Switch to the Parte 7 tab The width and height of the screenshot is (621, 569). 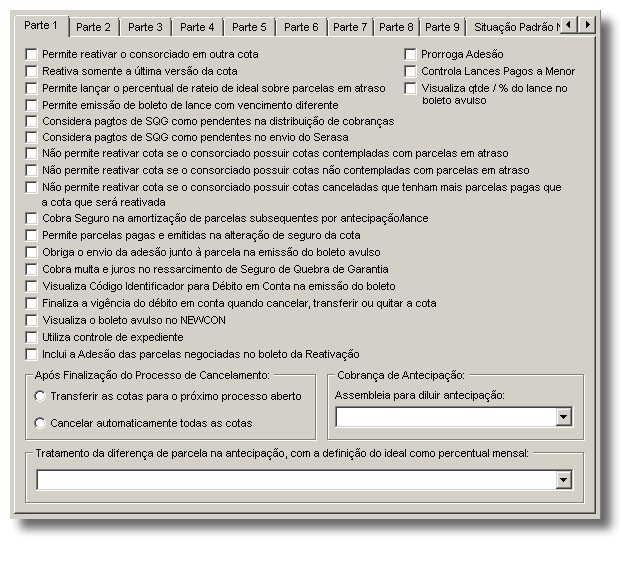pyautogui.click(x=350, y=27)
